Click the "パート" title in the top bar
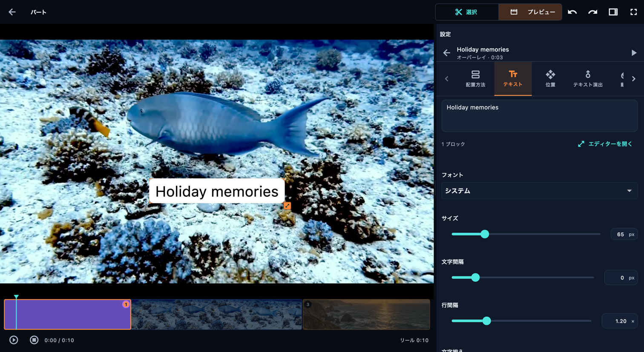Viewport: 644px width, 352px height. 38,12
